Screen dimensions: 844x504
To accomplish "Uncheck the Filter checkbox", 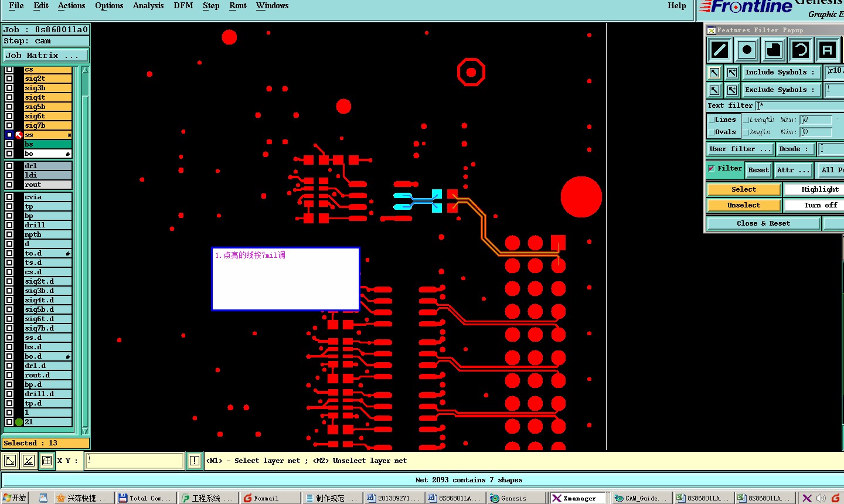I will (711, 169).
